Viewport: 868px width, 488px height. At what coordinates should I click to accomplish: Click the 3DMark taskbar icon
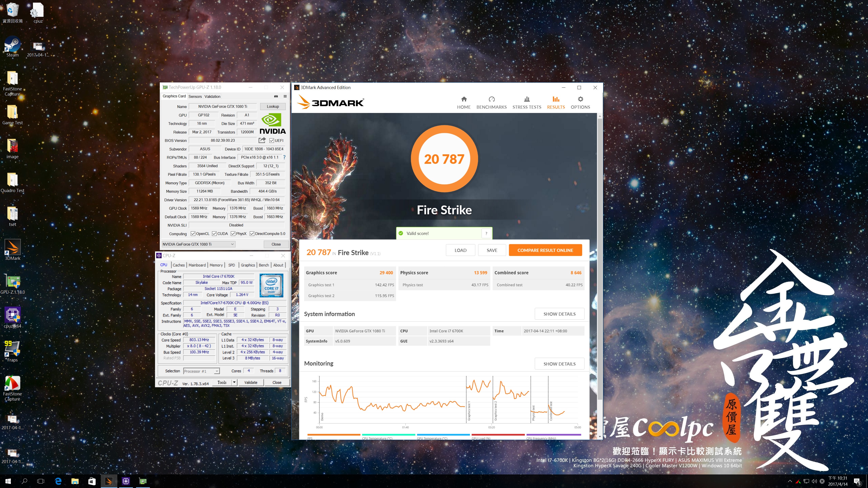(x=109, y=481)
